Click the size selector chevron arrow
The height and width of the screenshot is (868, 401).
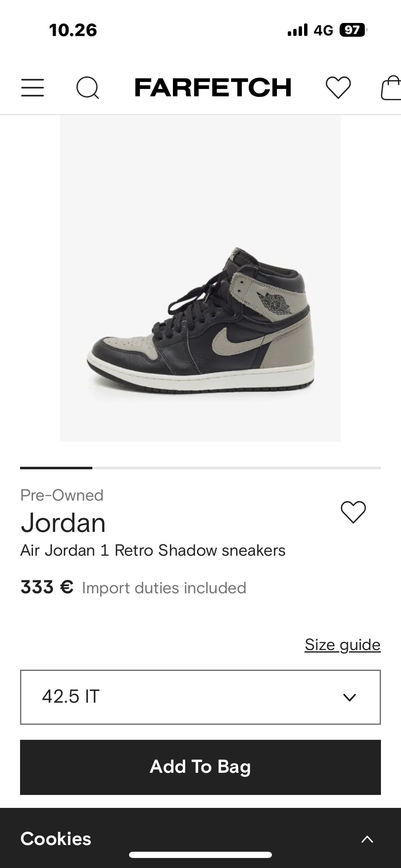tap(349, 697)
